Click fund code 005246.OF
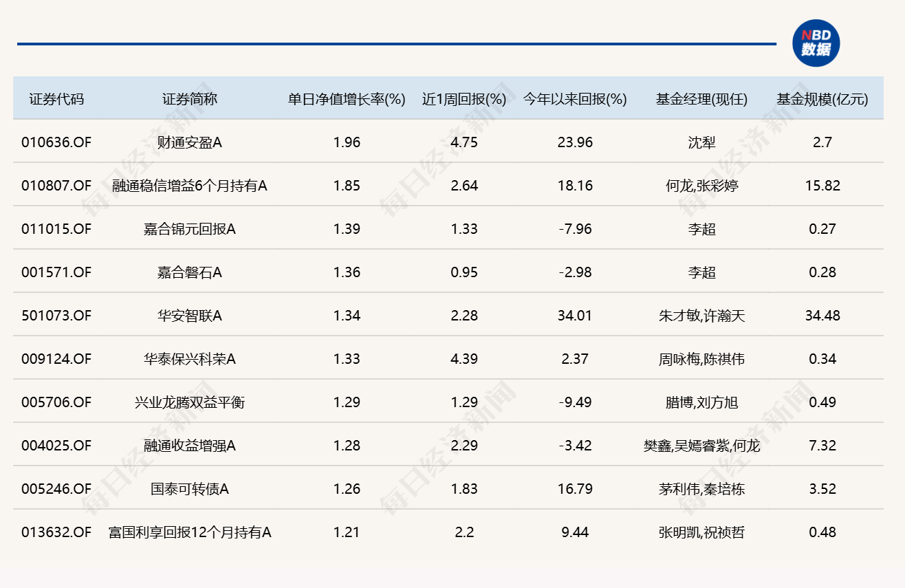 (56, 489)
